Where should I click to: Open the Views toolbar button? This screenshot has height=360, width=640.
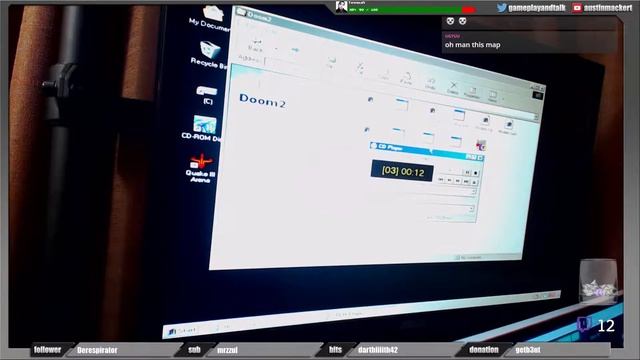coord(493,96)
